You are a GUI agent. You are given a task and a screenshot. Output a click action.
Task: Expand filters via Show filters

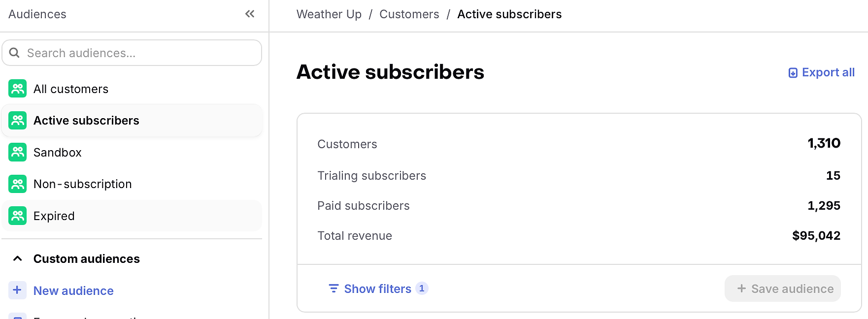pyautogui.click(x=377, y=288)
